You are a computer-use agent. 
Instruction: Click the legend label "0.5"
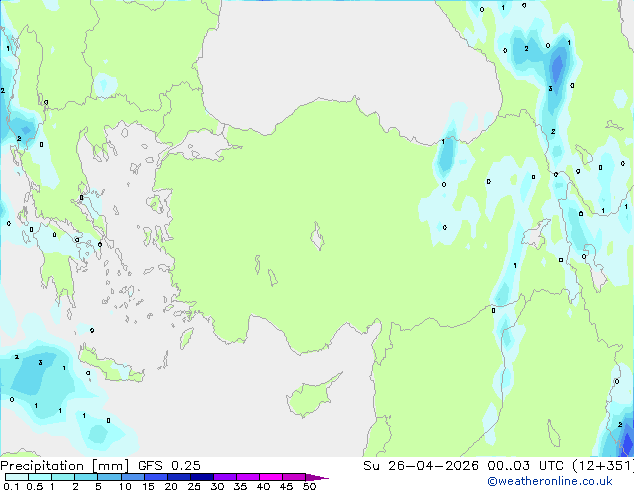point(35,486)
